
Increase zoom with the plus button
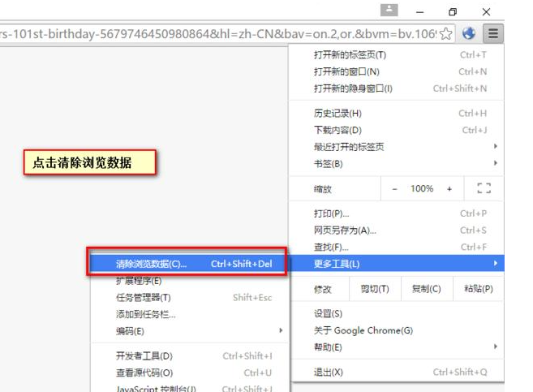click(449, 189)
